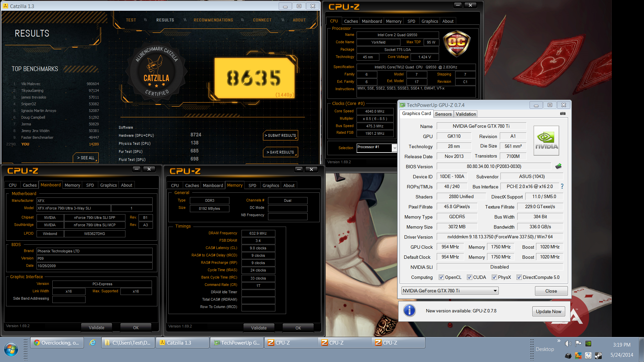Click OK in CPU-Z Memory window
The height and width of the screenshot is (362, 644).
tap(298, 328)
